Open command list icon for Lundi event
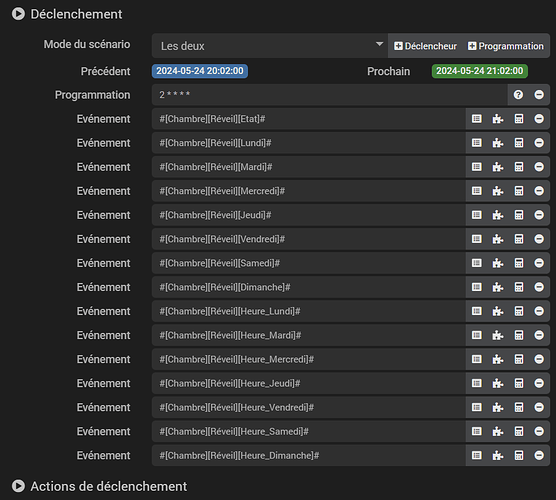The width and height of the screenshot is (556, 500). pyautogui.click(x=477, y=143)
